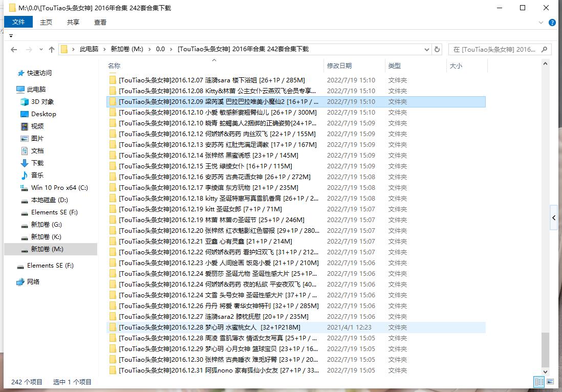This screenshot has height=392, width=562.
Task: Open 新加卷 (G:) drive
Action: 46,224
